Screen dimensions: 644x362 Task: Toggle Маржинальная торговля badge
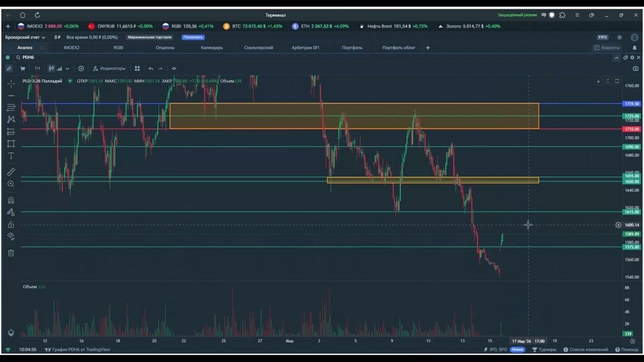point(149,37)
